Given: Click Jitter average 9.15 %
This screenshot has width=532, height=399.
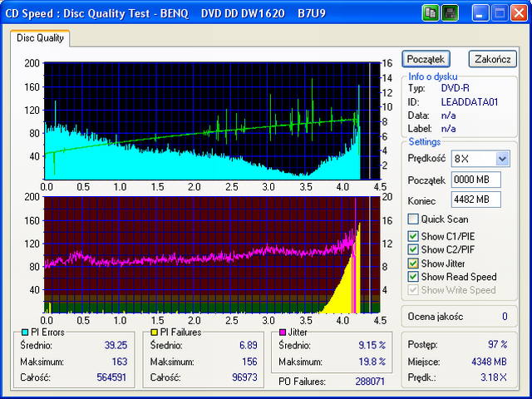Looking at the screenshot, I should tap(372, 346).
